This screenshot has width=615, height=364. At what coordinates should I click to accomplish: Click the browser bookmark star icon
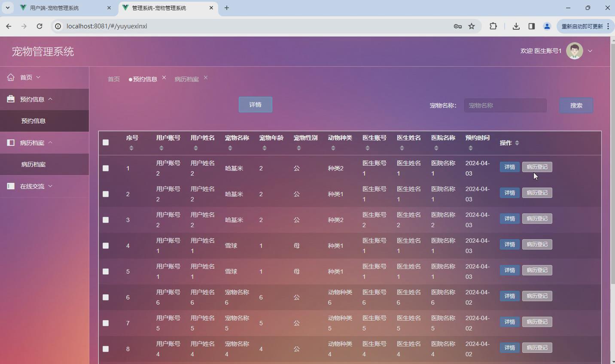tap(472, 26)
